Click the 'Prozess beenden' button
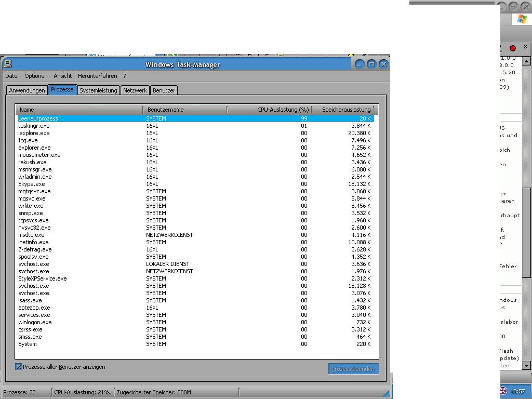The height and width of the screenshot is (399, 532). click(x=353, y=369)
